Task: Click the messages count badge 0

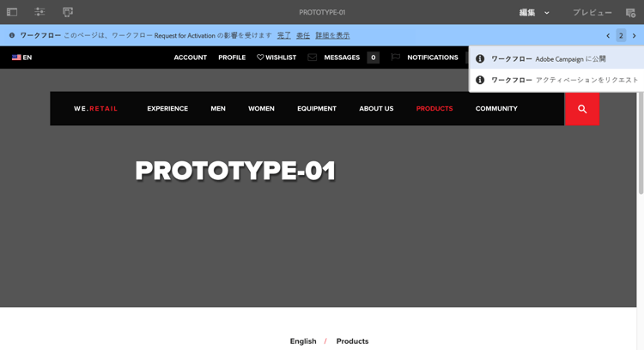Action: [x=373, y=57]
